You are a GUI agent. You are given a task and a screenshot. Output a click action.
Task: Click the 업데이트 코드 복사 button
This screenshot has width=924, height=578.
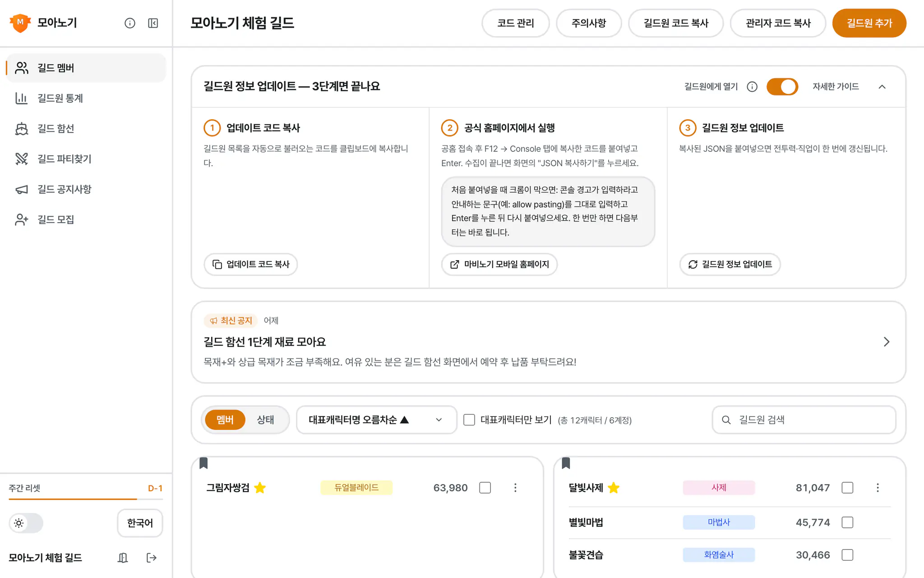pos(251,264)
